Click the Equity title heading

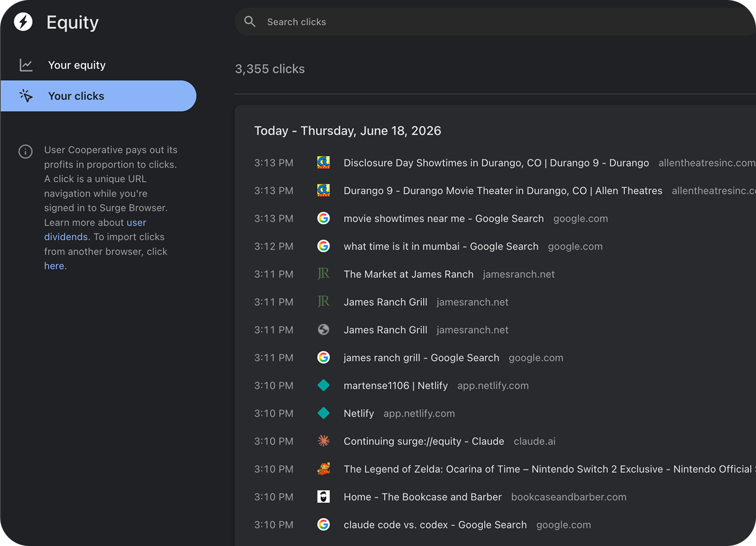(72, 23)
